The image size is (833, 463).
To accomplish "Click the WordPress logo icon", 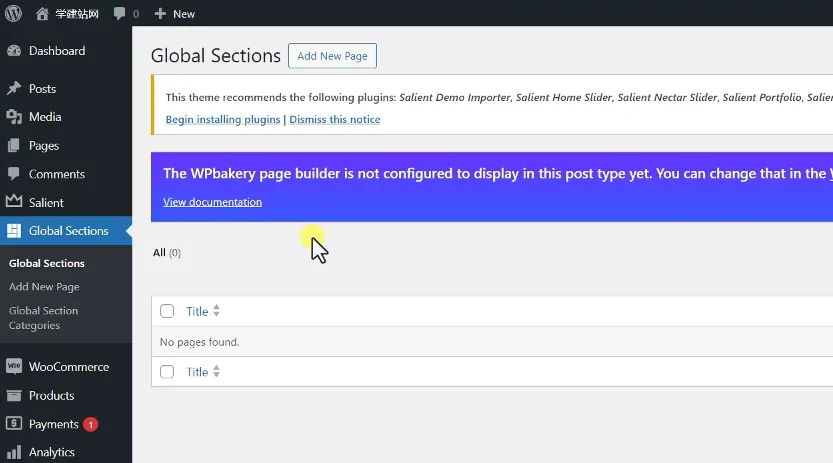I will [13, 13].
